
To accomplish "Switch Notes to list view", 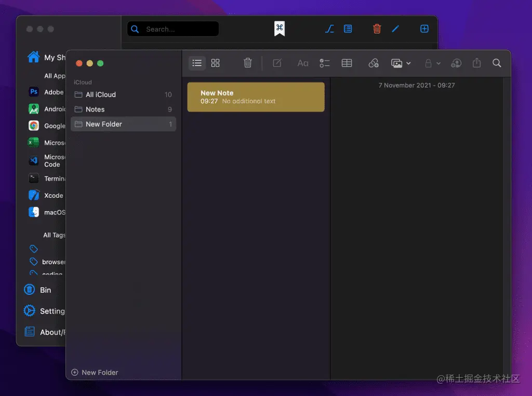I will 197,63.
